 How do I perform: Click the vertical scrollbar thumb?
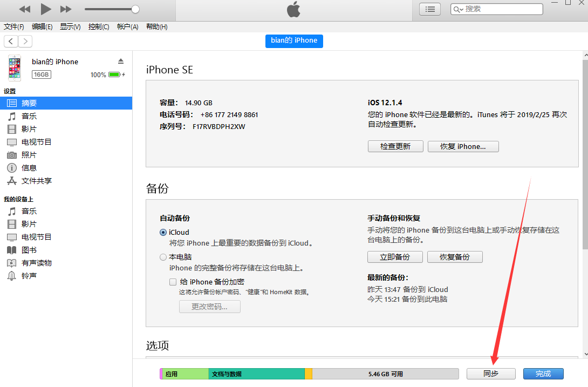[x=585, y=154]
